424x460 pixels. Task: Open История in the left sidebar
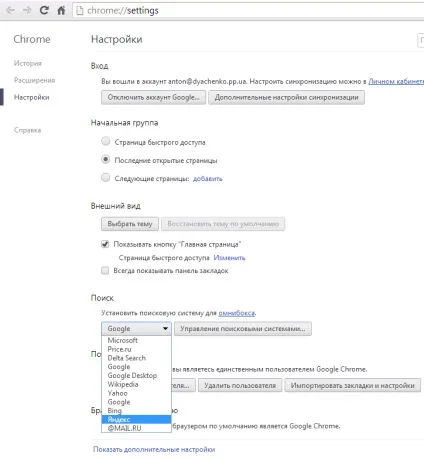28,63
